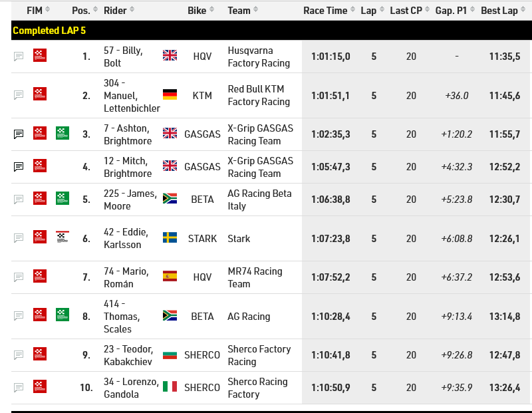Sort table by Race Time column

329,11
